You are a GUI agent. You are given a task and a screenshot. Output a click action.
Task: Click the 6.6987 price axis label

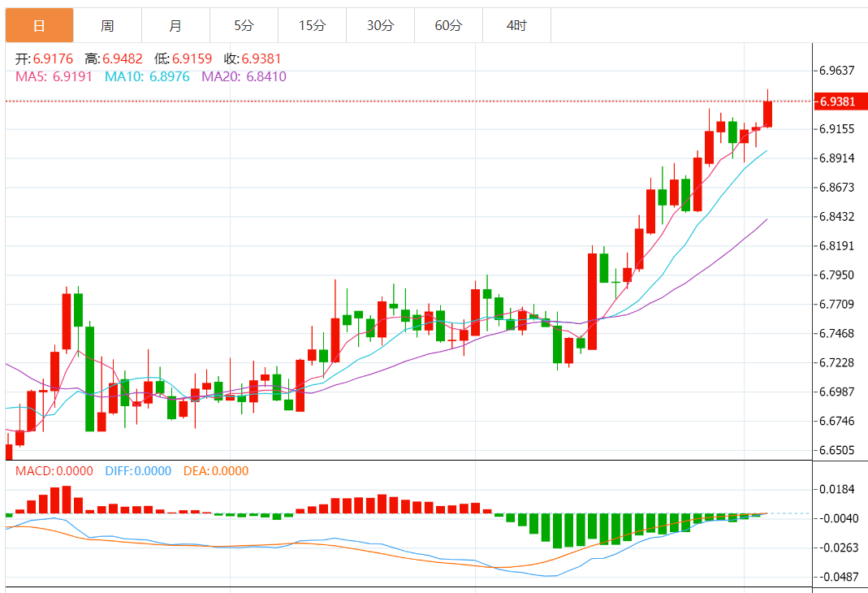[x=837, y=392]
